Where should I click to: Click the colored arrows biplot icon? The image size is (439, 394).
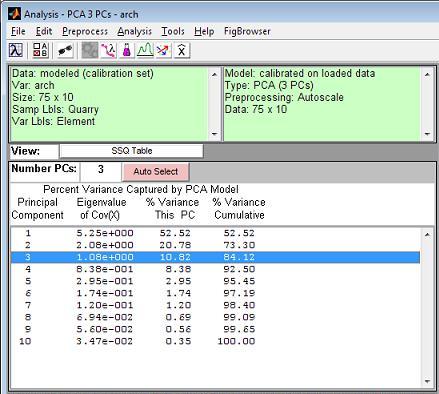(163, 50)
